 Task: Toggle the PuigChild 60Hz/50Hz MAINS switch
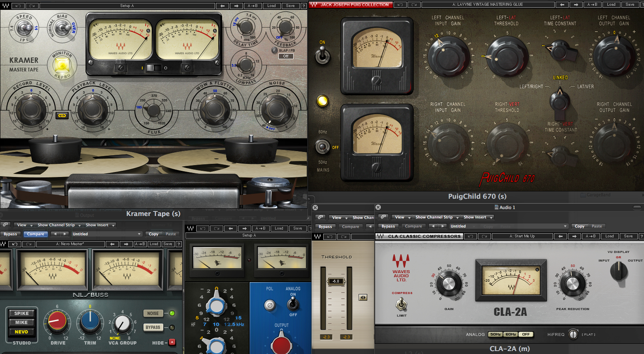[322, 147]
